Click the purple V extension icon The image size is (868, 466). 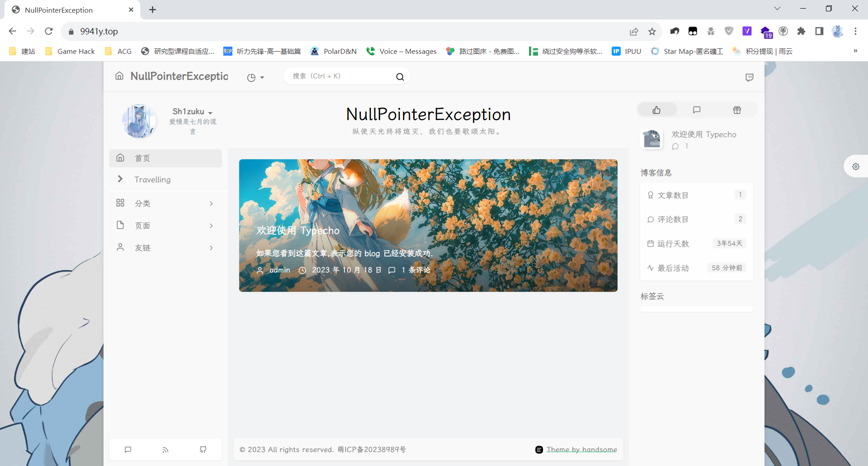click(747, 31)
